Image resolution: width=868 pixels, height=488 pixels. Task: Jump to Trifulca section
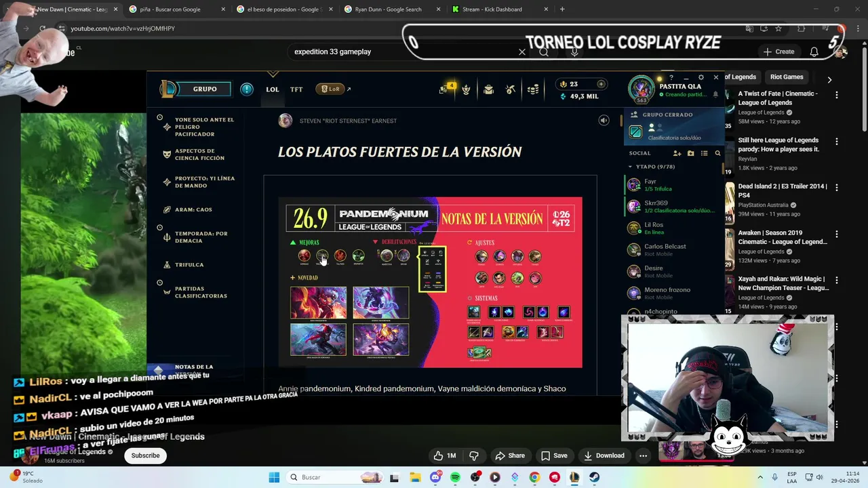click(189, 265)
